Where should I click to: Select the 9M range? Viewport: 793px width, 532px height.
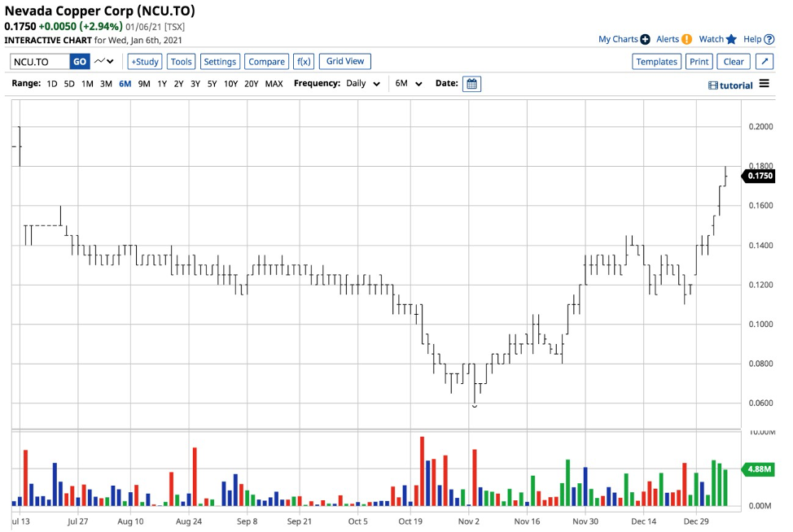click(x=144, y=84)
